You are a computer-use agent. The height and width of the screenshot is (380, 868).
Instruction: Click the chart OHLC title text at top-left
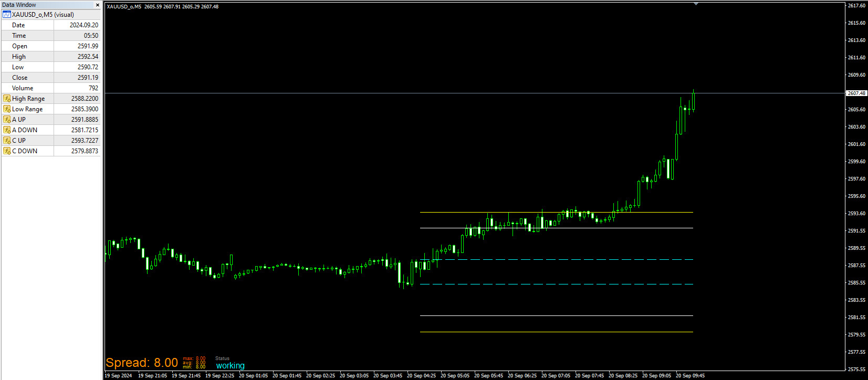pos(163,7)
